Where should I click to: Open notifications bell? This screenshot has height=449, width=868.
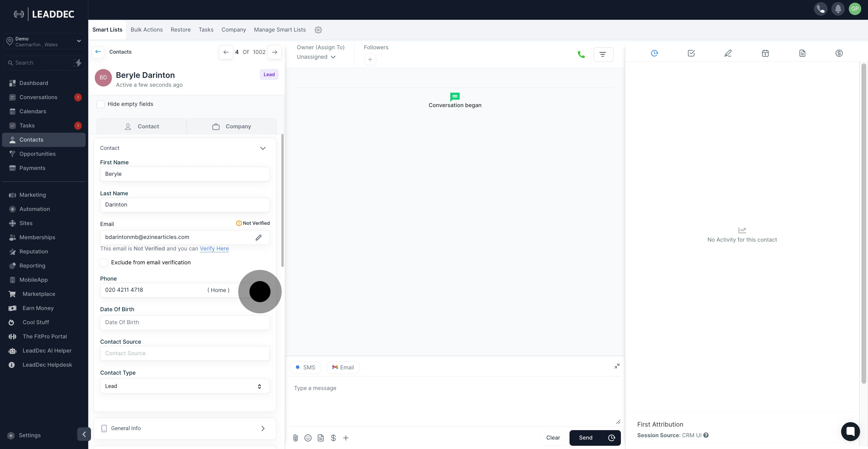point(838,9)
